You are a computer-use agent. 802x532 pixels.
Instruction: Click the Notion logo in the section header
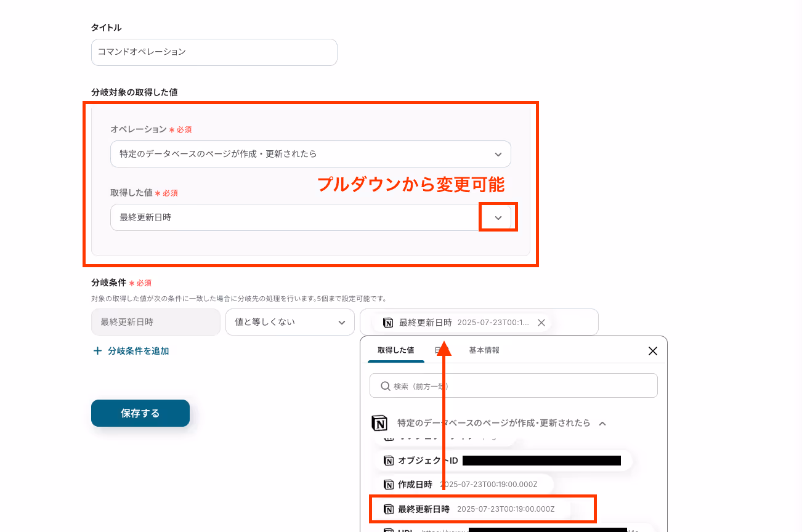[379, 424]
